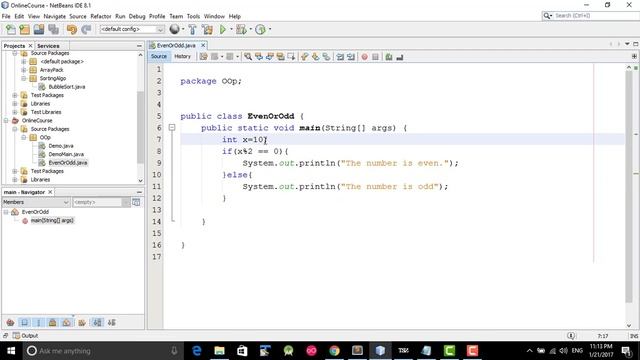Screen dimensions: 640x360
Task: Toggle Show Non-Public Members in Navigator
Action: click(52, 322)
